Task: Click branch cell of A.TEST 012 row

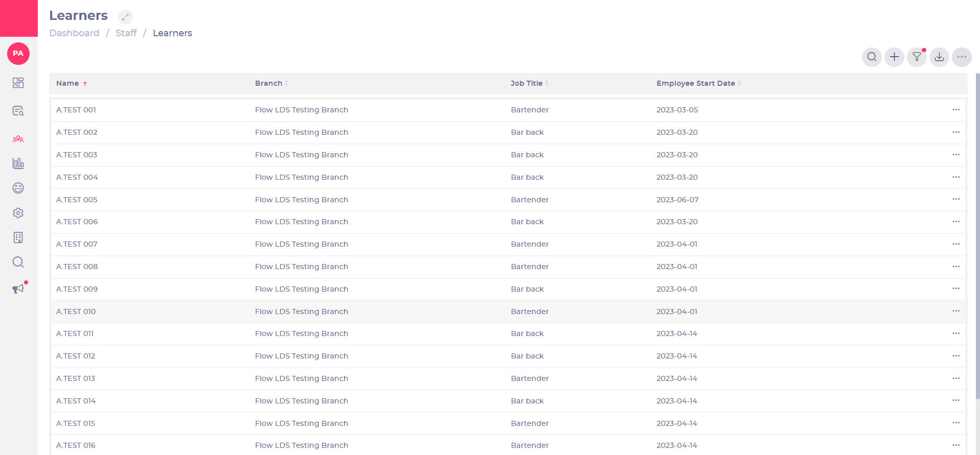Action: pyautogui.click(x=302, y=356)
